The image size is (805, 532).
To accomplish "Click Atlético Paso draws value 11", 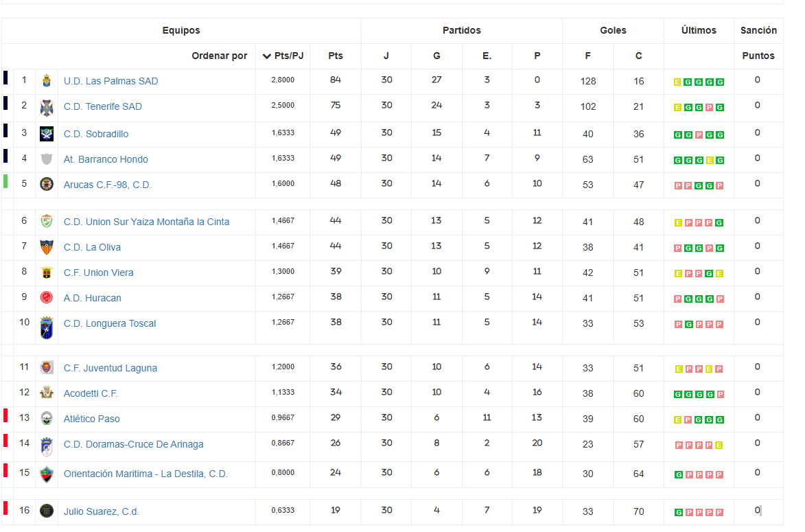I will tap(487, 417).
